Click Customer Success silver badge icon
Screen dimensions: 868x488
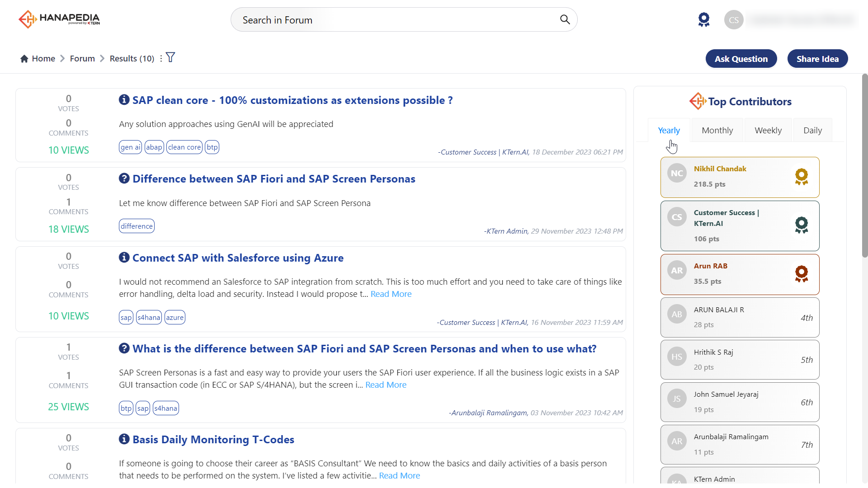point(802,225)
